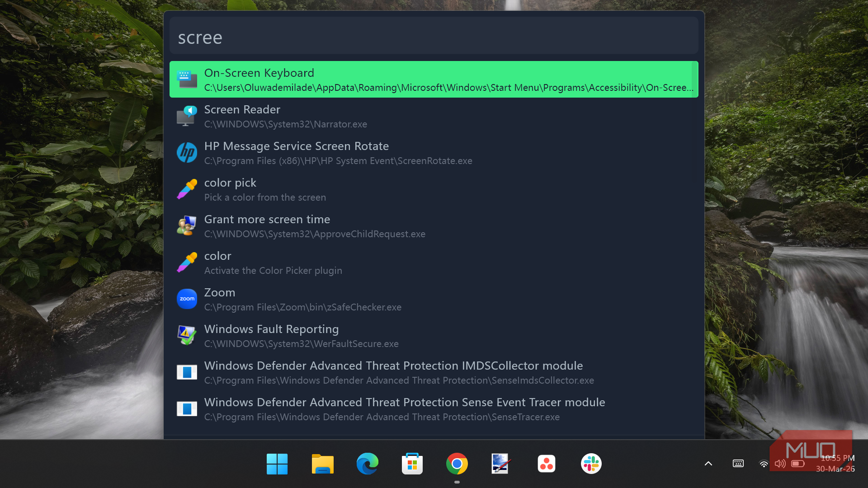This screenshot has height=488, width=868.
Task: Click the color pick eyedropper icon
Action: [x=187, y=189]
